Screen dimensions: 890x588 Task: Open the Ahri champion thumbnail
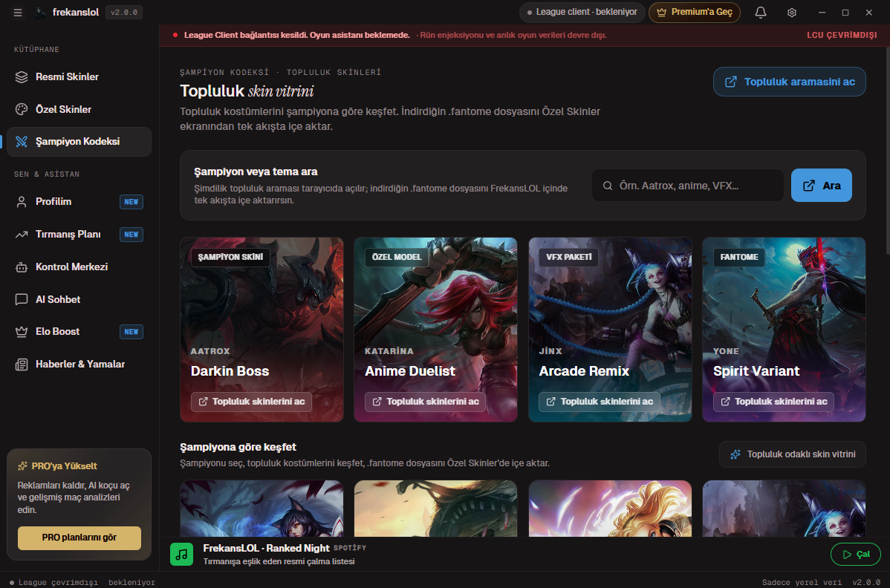(262, 509)
